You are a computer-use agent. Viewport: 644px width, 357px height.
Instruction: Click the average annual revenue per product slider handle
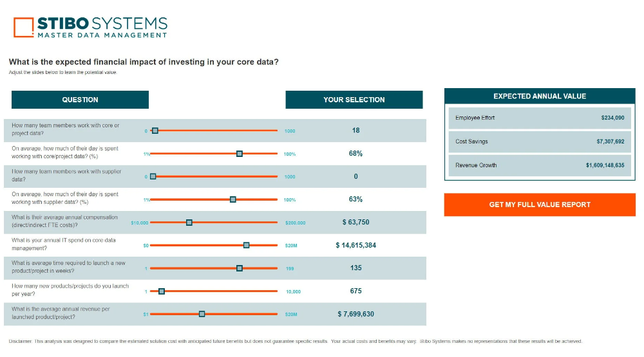pos(202,314)
